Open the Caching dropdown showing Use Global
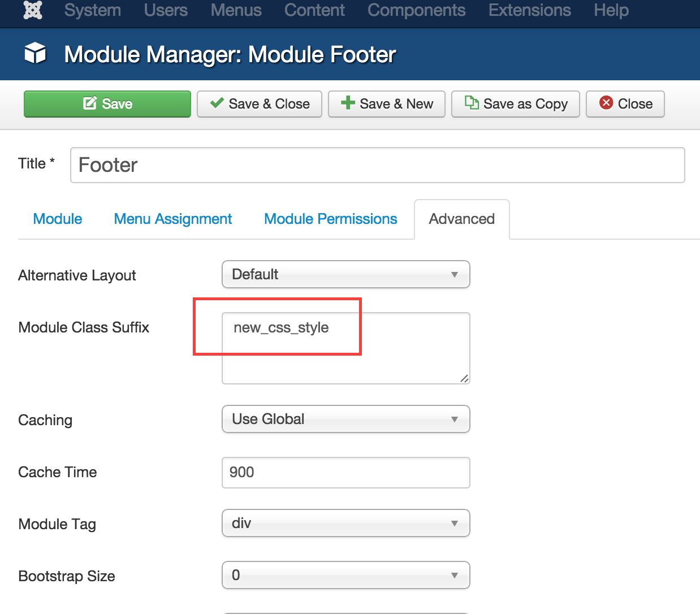Screen dimensions: 700x614 (x=346, y=419)
